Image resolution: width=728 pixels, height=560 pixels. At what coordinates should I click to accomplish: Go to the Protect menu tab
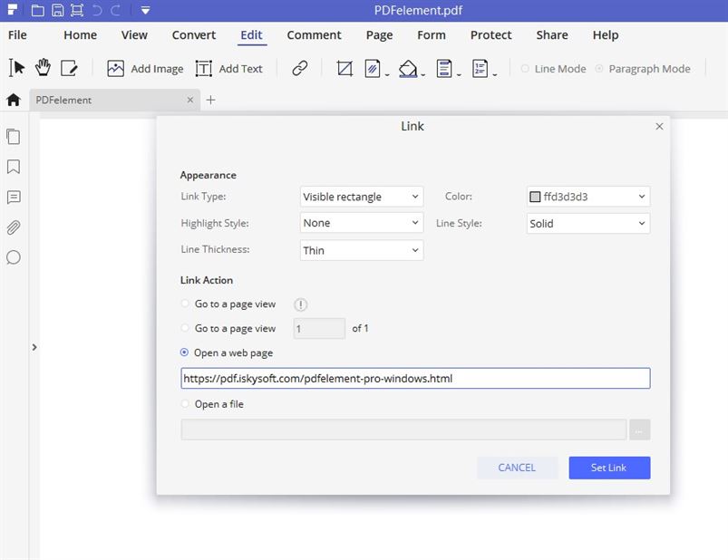coord(490,35)
